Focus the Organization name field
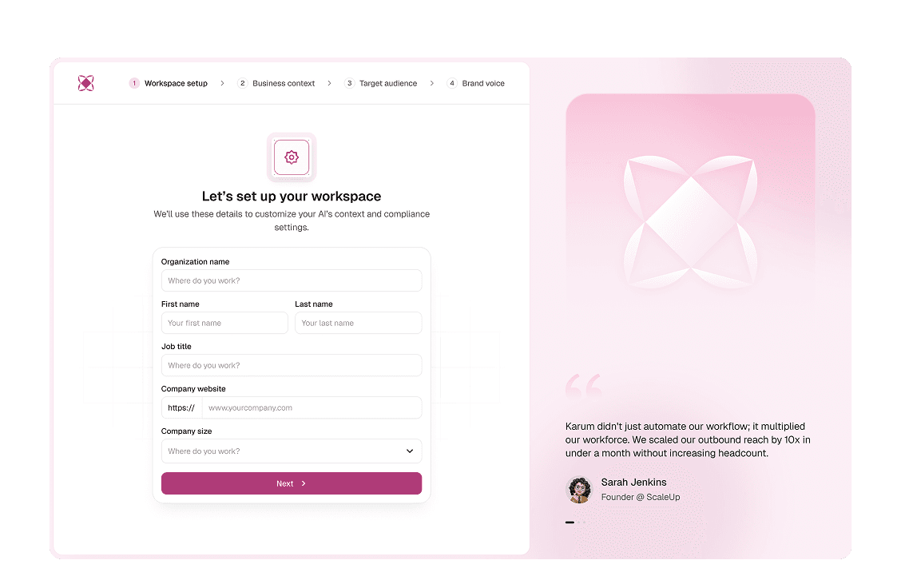Viewport: 901px width, 588px height. (x=292, y=280)
